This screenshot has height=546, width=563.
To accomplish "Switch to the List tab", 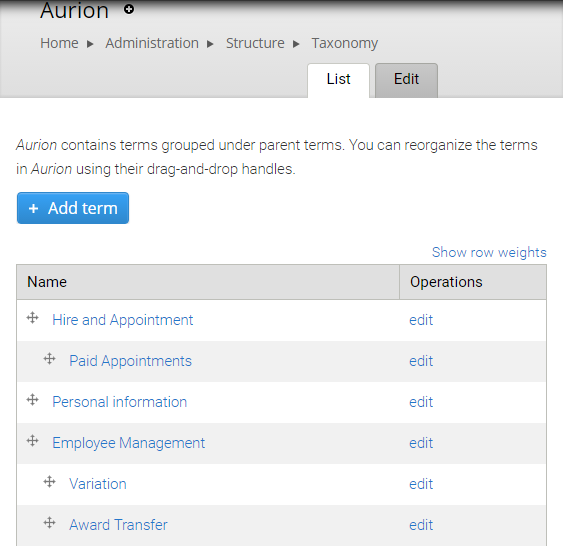I will [339, 80].
